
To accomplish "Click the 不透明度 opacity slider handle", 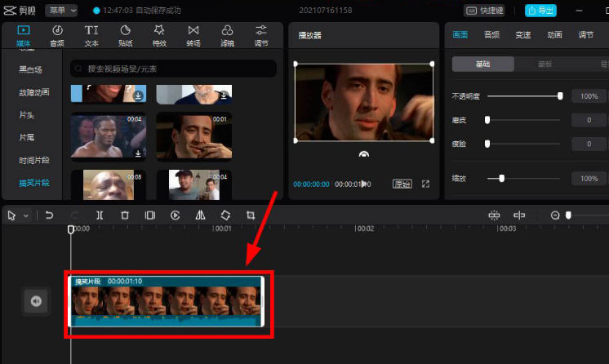I will pyautogui.click(x=560, y=96).
